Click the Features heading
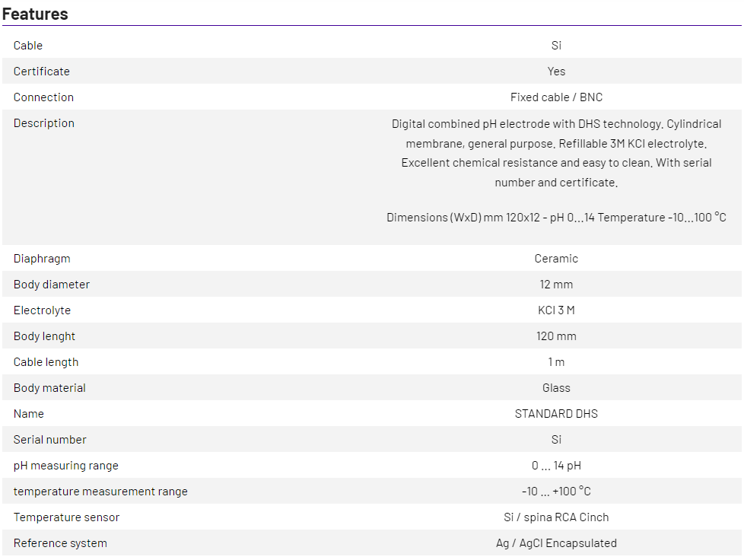 coord(35,14)
